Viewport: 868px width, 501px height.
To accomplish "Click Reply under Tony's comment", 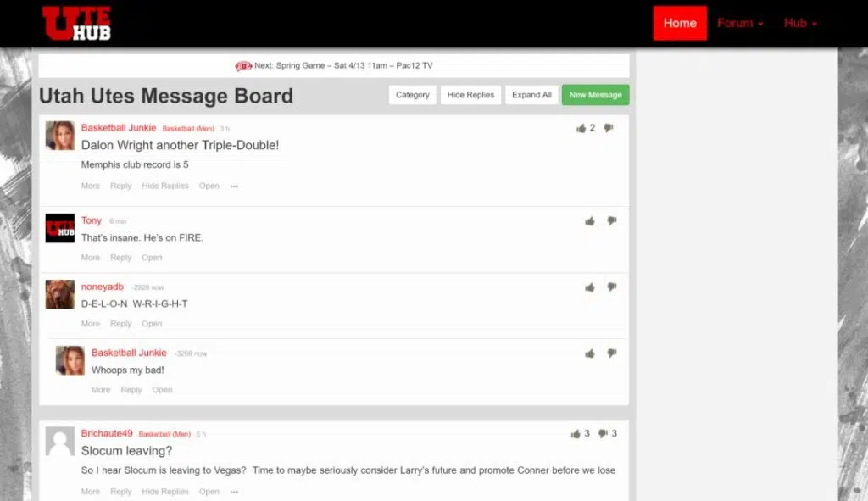I will pyautogui.click(x=120, y=257).
